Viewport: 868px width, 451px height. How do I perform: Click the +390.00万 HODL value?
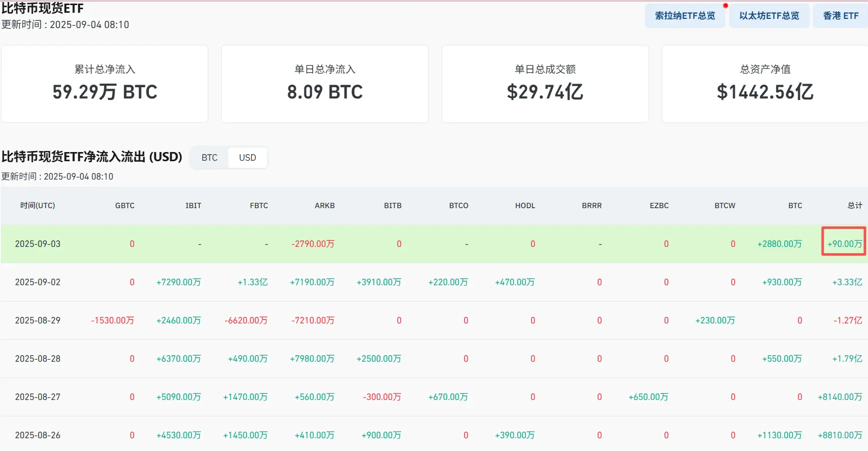coord(515,435)
